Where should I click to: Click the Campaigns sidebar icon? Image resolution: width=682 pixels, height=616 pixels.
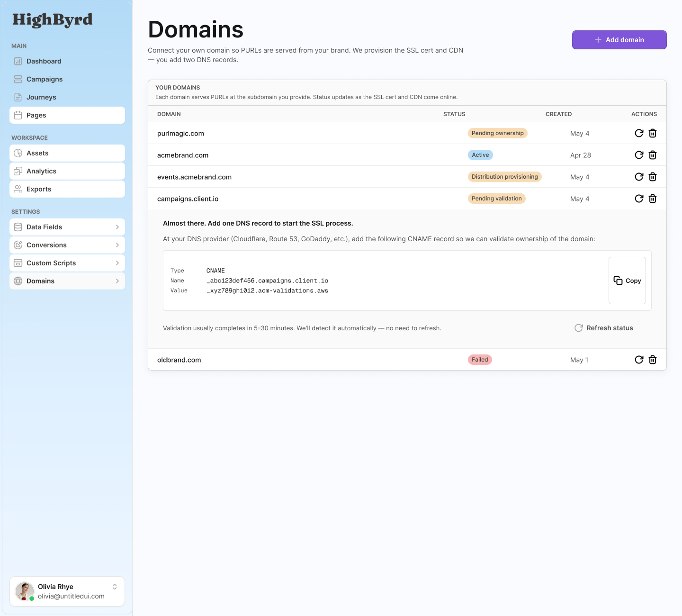[x=18, y=79]
